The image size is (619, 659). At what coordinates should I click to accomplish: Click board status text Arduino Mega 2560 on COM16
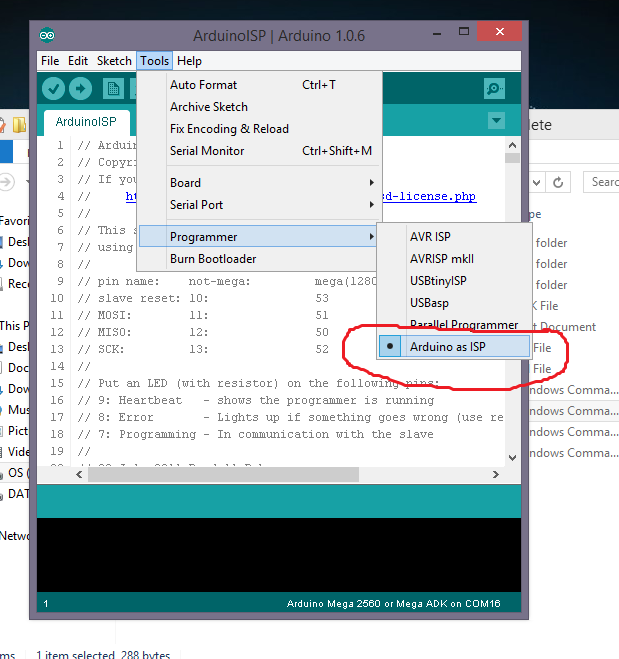tap(393, 604)
